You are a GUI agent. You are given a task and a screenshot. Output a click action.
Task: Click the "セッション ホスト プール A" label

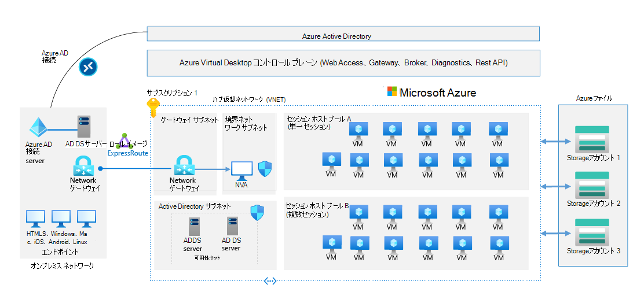point(319,119)
